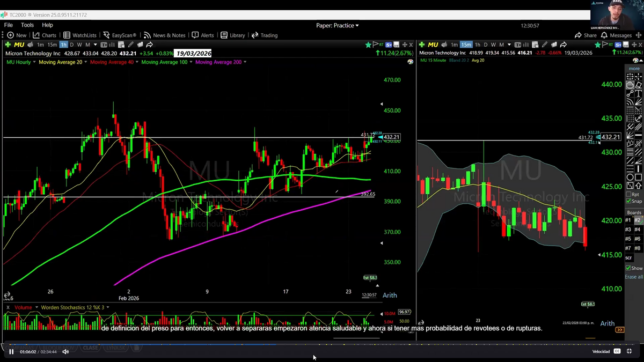This screenshot has width=644, height=362.
Task: Click the green plus icon on left chart
Action: pos(8,45)
